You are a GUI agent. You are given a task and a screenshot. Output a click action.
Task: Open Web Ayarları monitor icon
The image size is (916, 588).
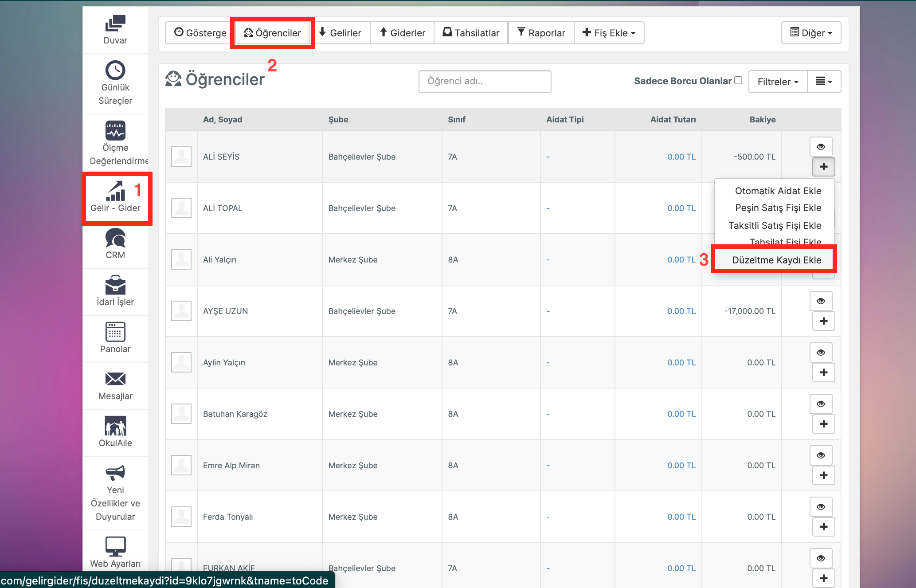click(x=115, y=546)
